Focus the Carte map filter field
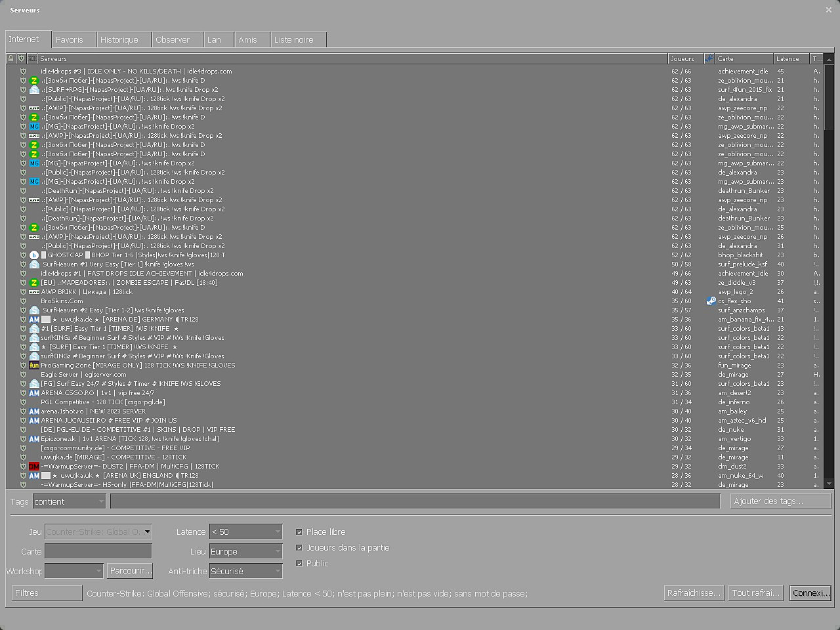This screenshot has height=630, width=840. [98, 551]
